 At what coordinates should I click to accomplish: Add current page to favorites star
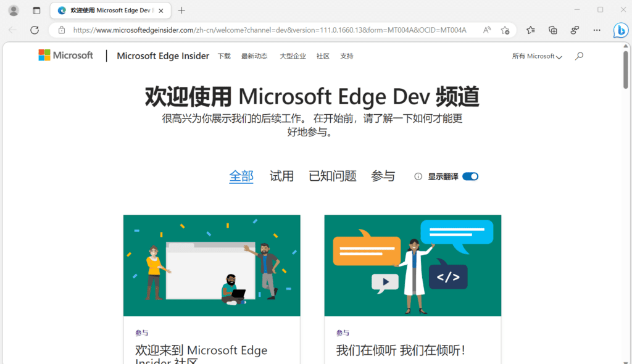coord(506,30)
